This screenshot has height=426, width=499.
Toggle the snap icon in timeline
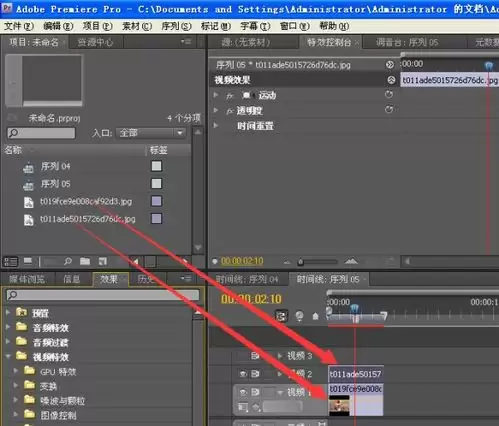(281, 315)
